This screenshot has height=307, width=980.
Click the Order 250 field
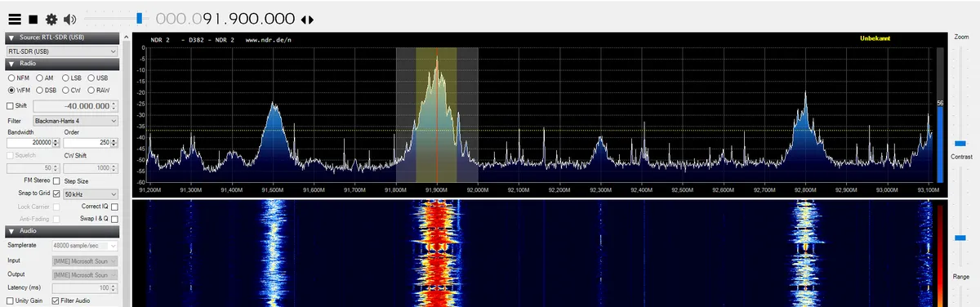(x=91, y=143)
